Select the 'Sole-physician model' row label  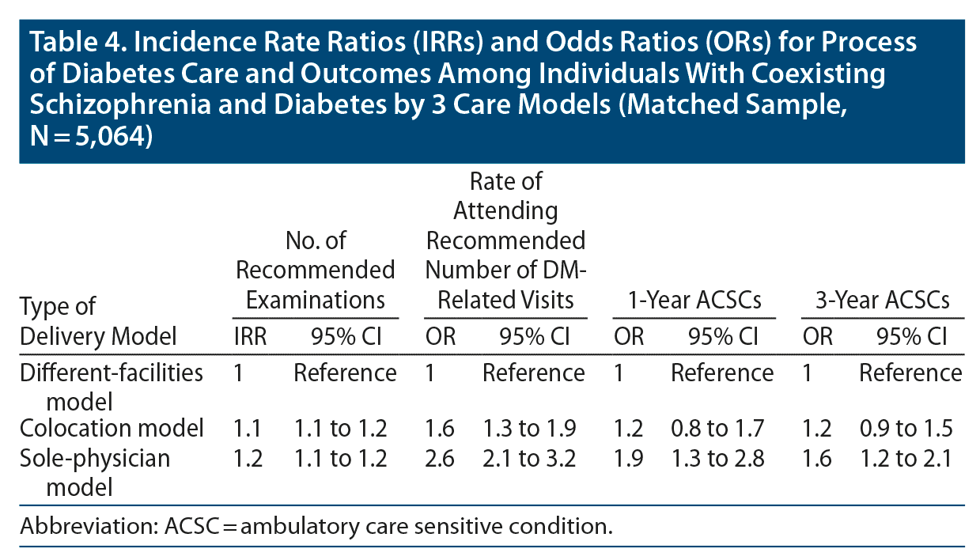point(95,471)
